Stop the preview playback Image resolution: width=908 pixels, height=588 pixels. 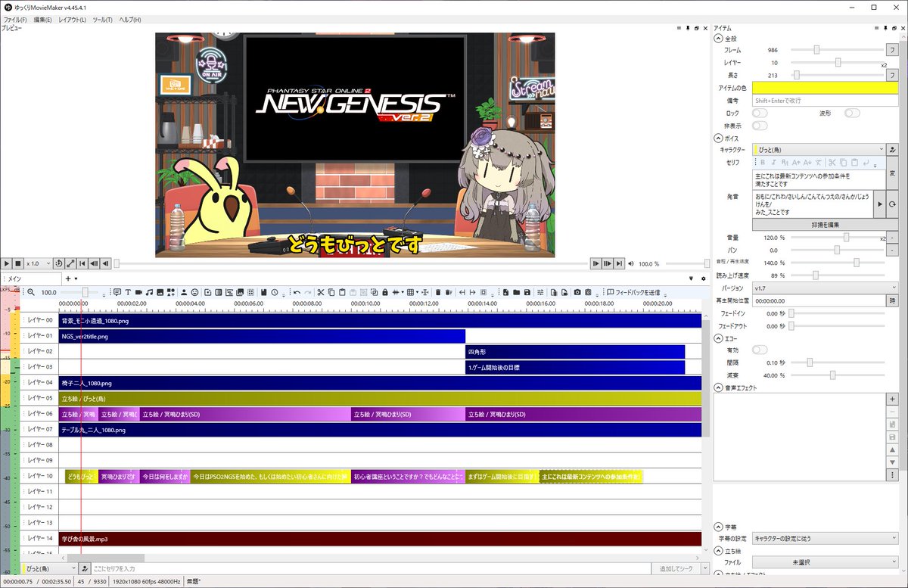tap(17, 263)
